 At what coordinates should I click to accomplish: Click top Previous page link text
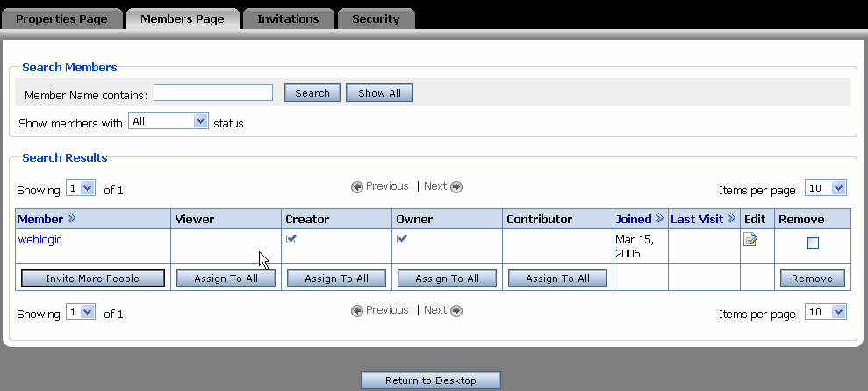(x=387, y=186)
